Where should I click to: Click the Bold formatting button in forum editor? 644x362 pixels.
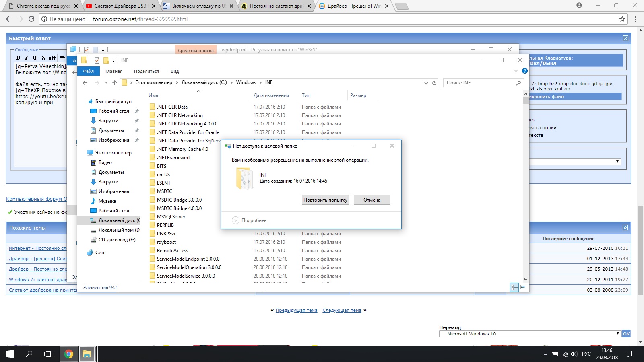[18, 58]
